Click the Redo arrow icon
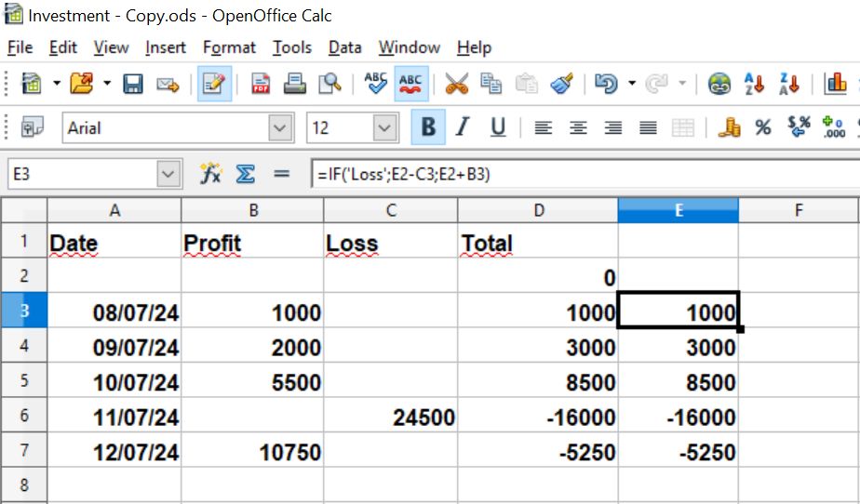 (x=656, y=84)
